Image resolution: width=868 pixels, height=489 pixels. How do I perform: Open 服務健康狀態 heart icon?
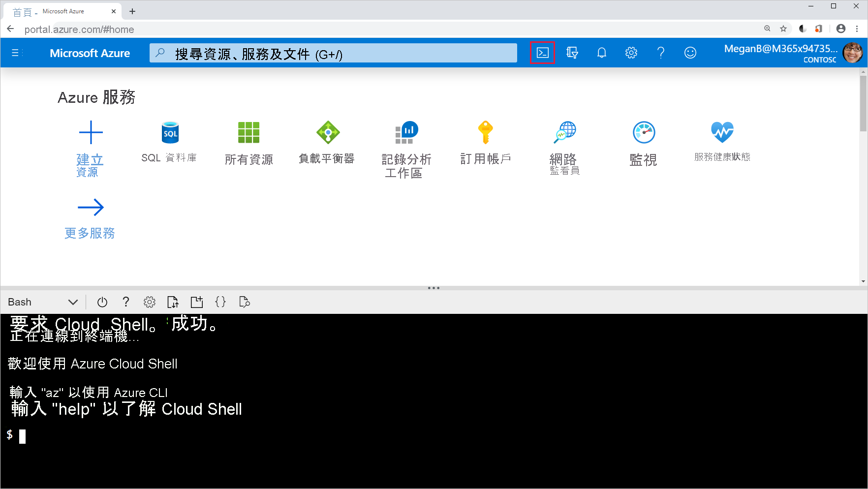point(722,132)
